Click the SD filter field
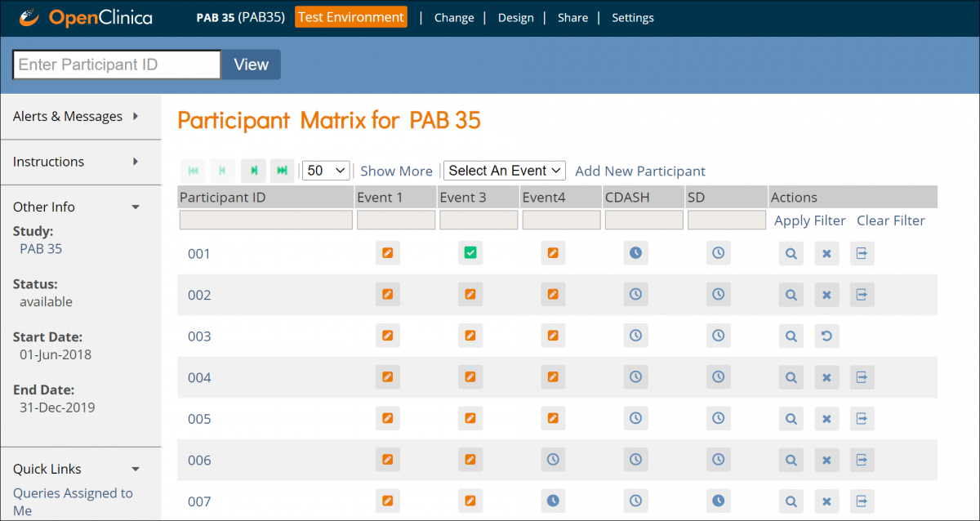The height and width of the screenshot is (521, 980). (726, 220)
